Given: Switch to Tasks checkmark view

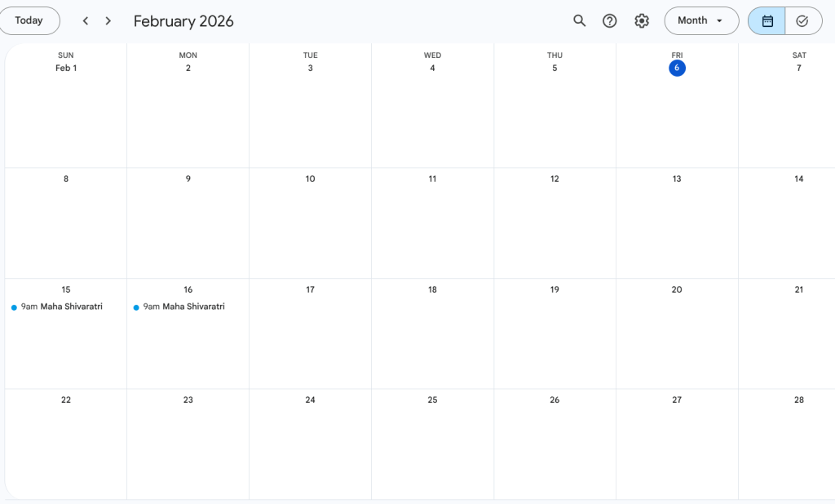Looking at the screenshot, I should coord(802,21).
